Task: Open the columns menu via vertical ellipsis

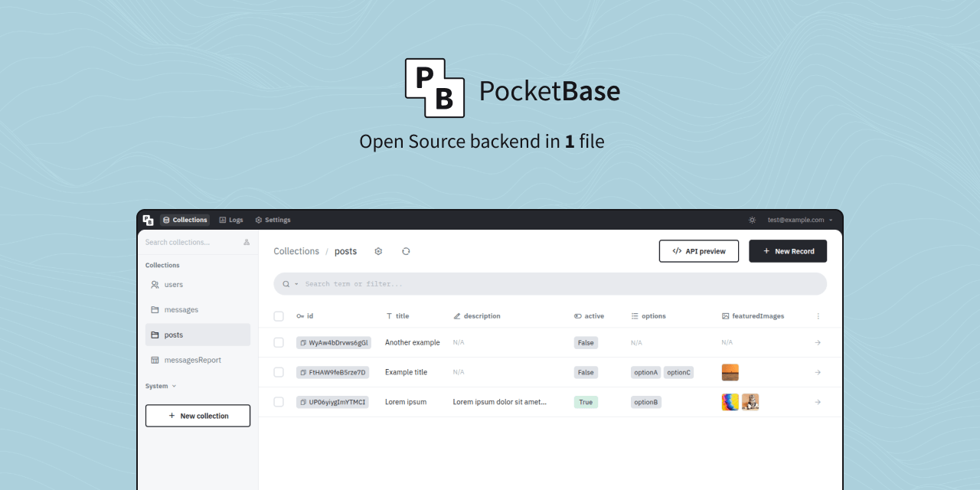Action: coord(818,315)
